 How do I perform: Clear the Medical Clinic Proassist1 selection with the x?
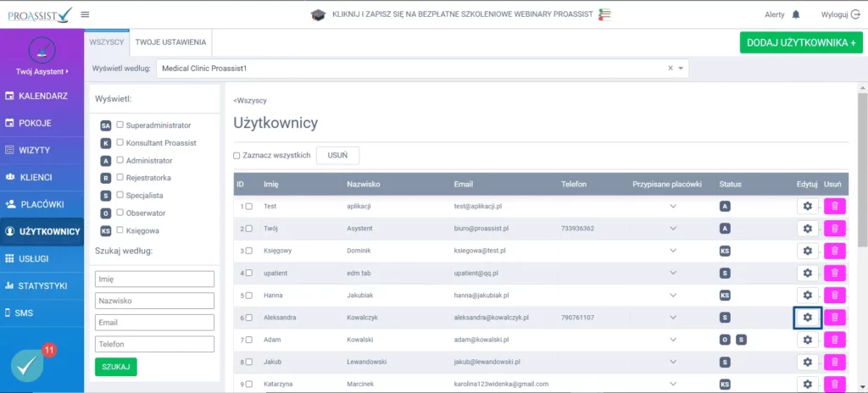[670, 68]
